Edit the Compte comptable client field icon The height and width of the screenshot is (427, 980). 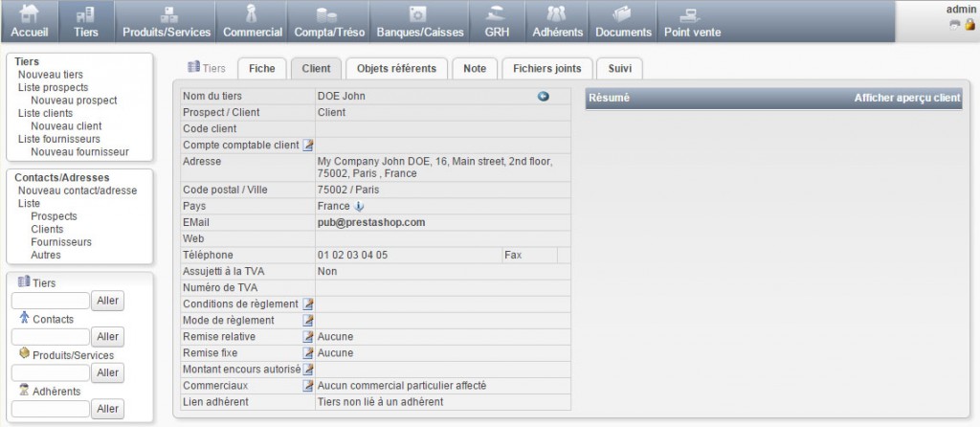tap(307, 145)
